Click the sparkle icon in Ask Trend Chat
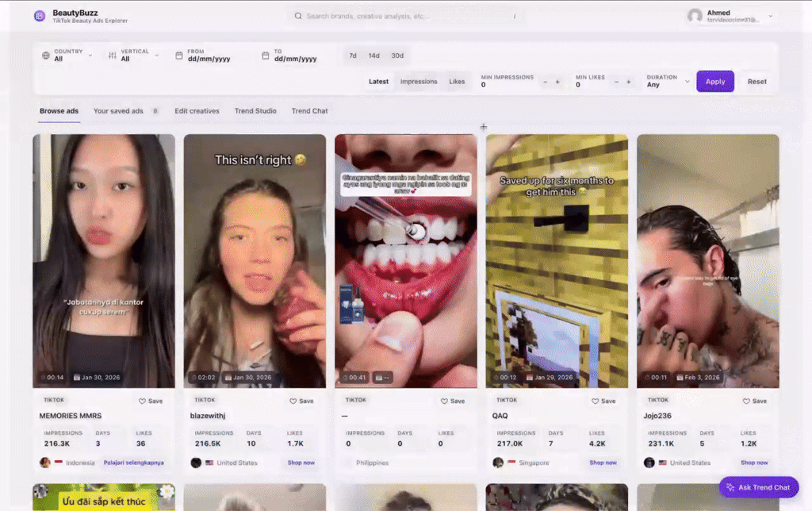 (x=730, y=488)
